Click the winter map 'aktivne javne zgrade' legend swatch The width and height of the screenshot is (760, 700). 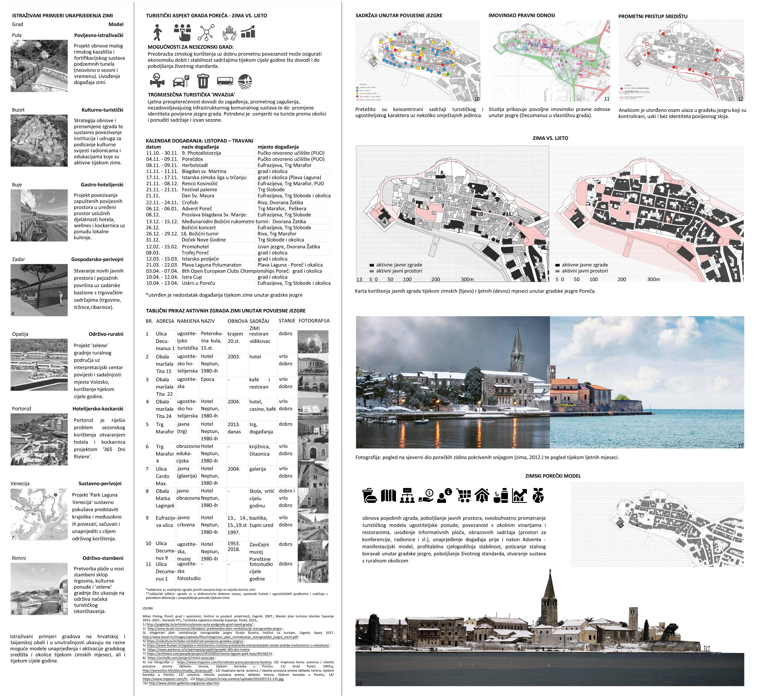(372, 265)
